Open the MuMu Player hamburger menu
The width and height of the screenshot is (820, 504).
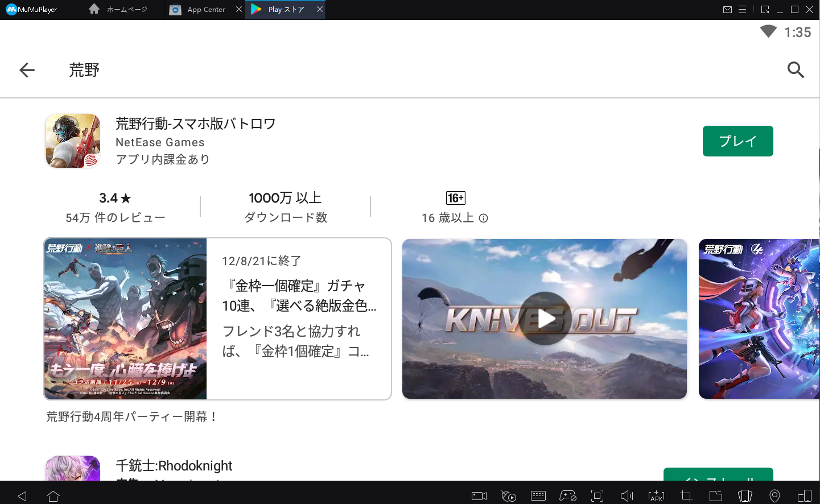tap(743, 10)
